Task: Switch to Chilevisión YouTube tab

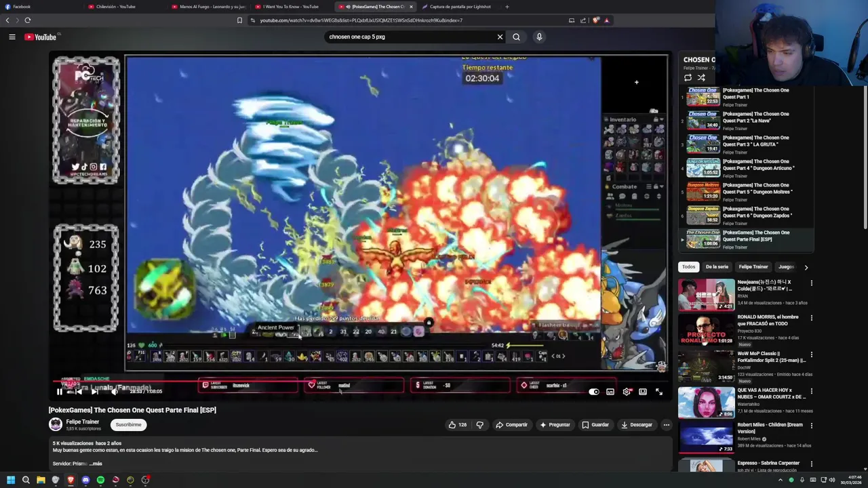Action: pos(124,7)
